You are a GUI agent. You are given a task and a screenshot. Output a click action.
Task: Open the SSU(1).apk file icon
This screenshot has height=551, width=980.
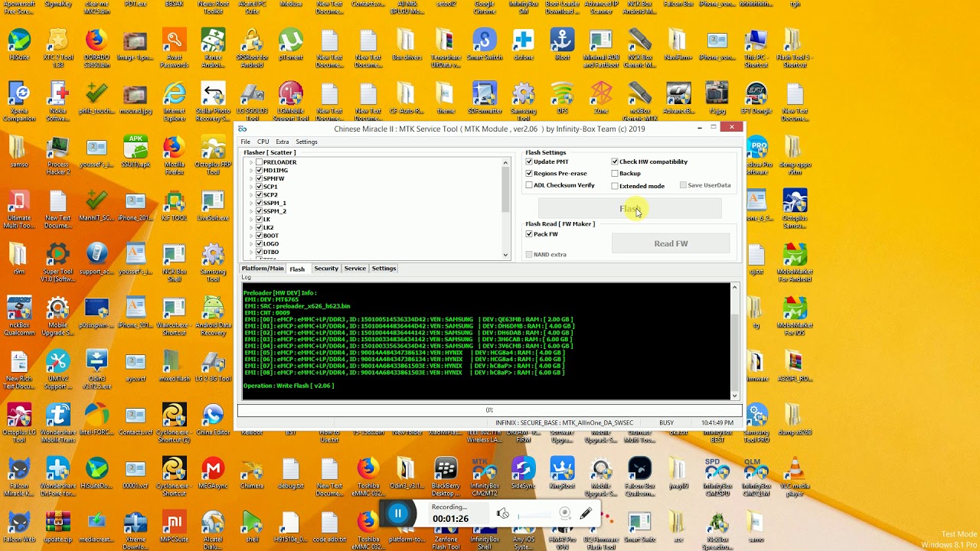(x=136, y=151)
